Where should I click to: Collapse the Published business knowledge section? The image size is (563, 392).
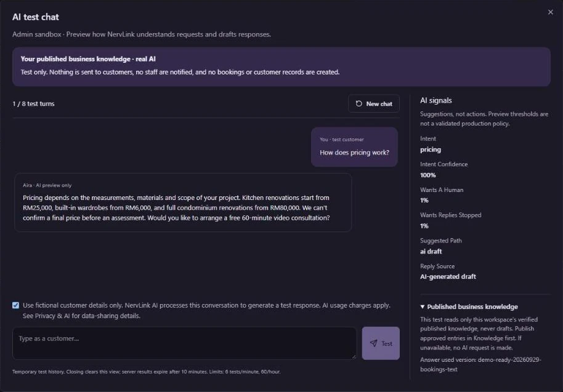coord(469,306)
